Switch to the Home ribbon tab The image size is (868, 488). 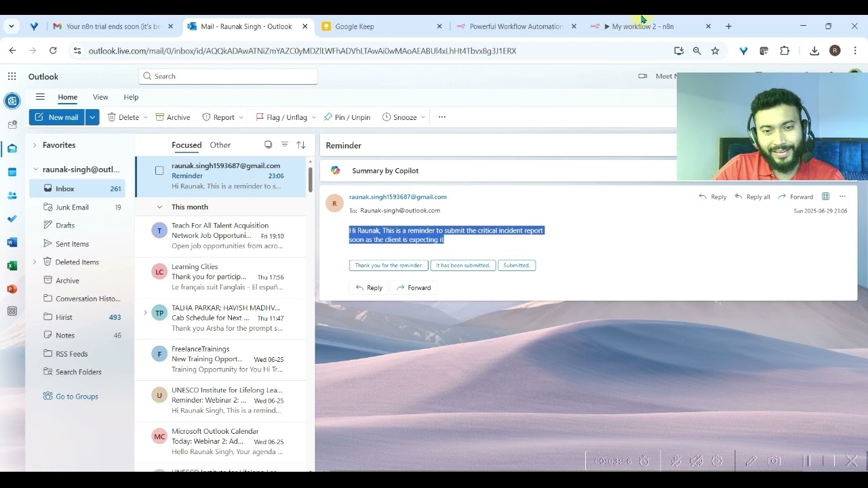point(67,97)
